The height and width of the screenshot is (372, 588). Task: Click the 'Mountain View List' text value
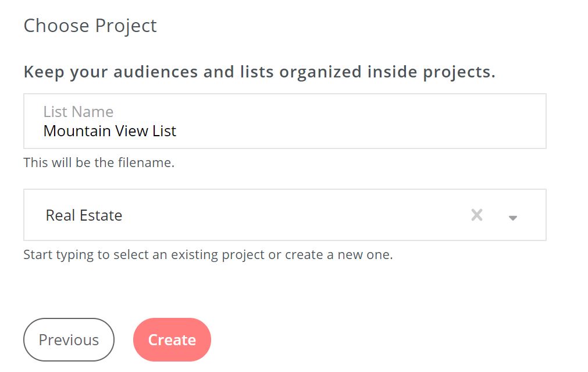pyautogui.click(x=110, y=131)
